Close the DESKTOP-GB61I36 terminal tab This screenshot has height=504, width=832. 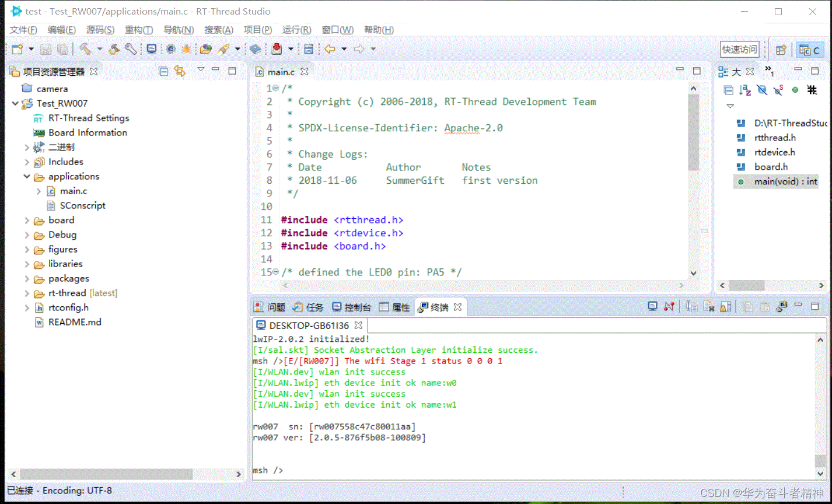click(359, 325)
